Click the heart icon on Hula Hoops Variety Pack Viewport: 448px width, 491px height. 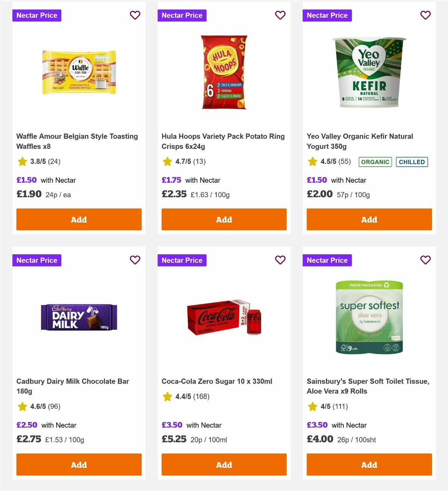[x=280, y=15]
